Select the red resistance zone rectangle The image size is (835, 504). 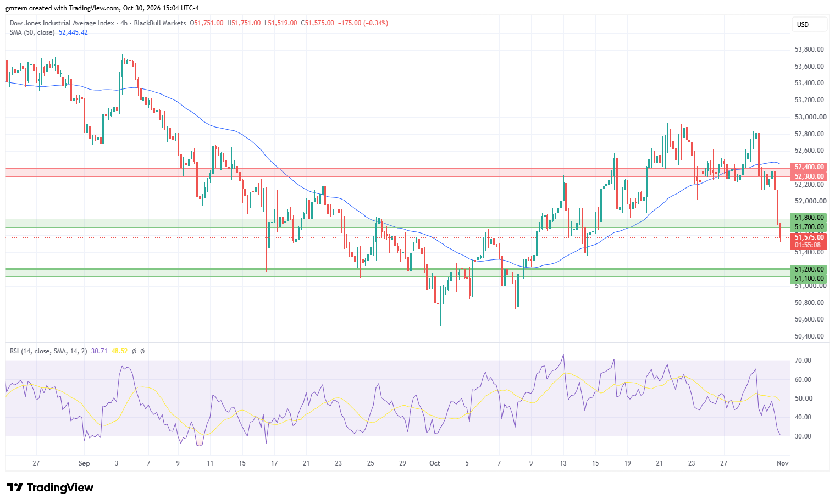397,173
